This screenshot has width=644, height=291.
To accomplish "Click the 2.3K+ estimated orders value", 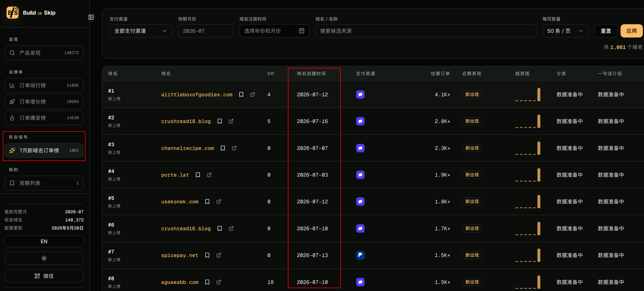I will [442, 148].
